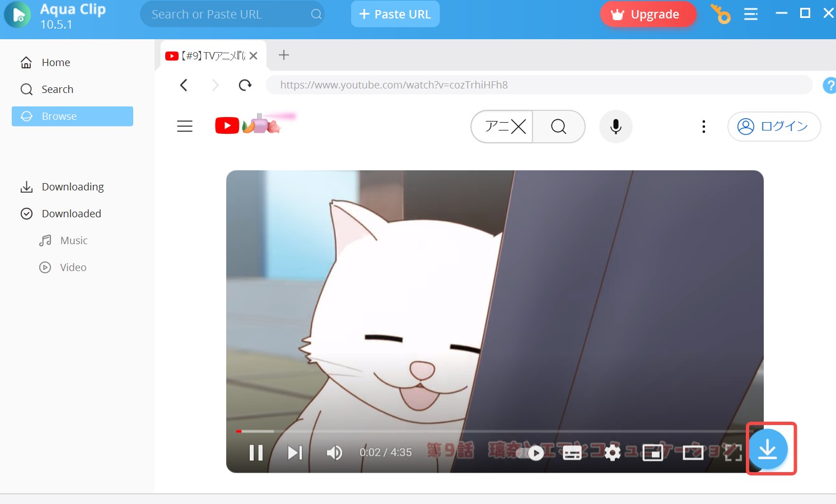Open a new browser tab
The height and width of the screenshot is (504, 836).
pyautogui.click(x=284, y=55)
